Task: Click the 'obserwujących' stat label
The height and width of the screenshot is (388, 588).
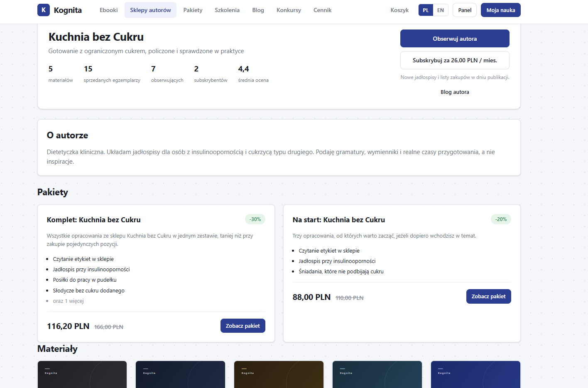Action: pos(167,80)
